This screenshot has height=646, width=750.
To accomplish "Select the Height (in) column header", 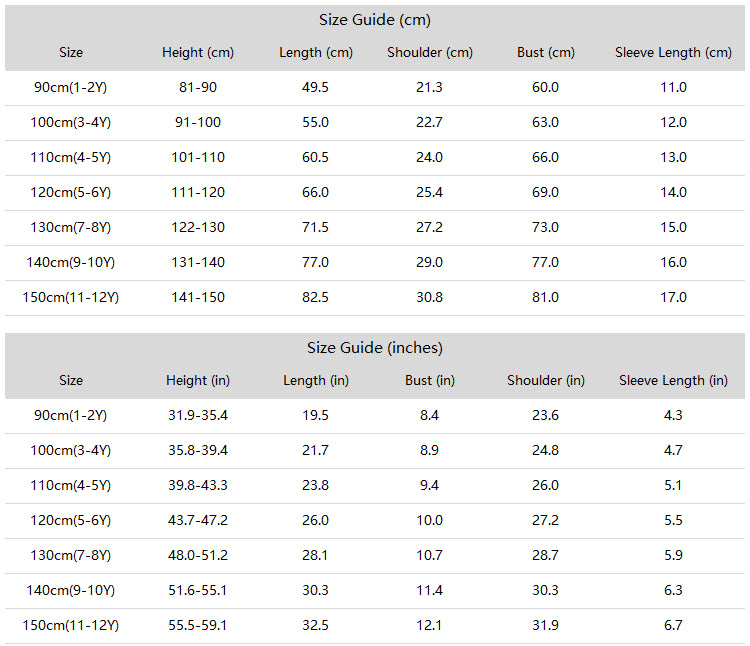I will point(198,380).
